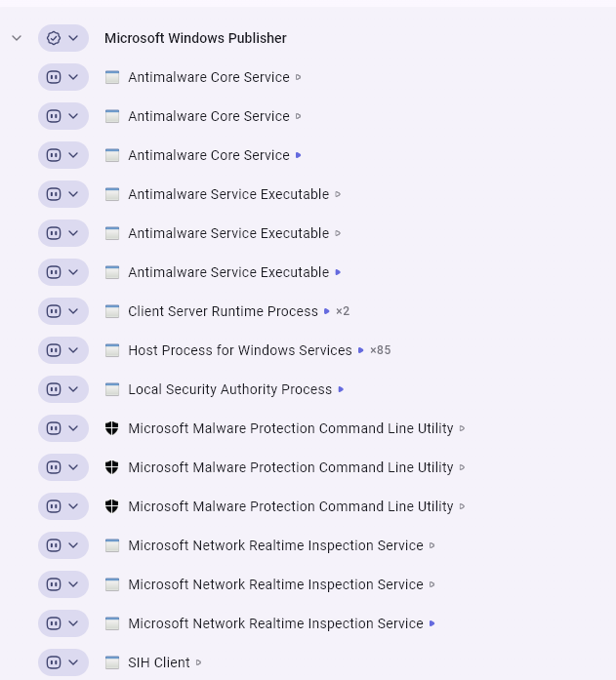Click the outlined arrow next to SIH Client
This screenshot has height=680, width=616.
199,662
